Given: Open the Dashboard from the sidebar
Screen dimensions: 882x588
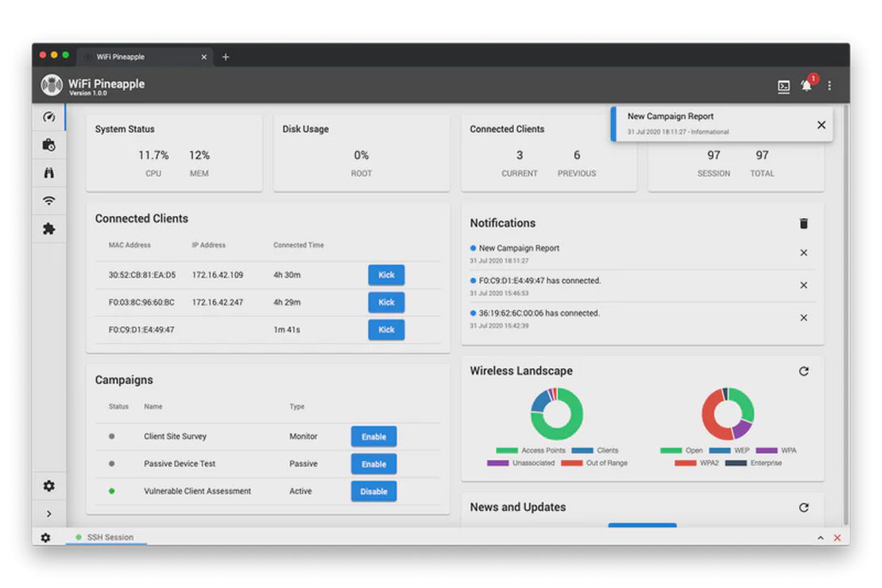Looking at the screenshot, I should (48, 116).
